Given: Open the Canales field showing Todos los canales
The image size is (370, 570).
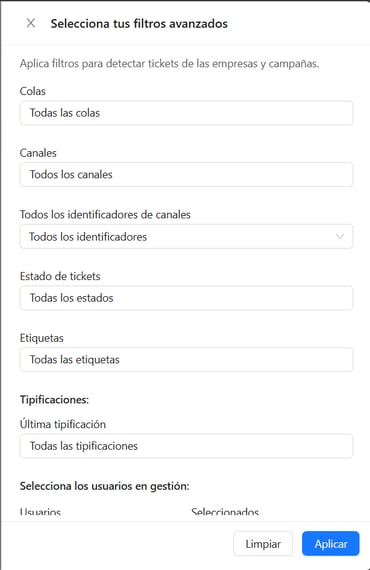Looking at the screenshot, I should tap(186, 174).
